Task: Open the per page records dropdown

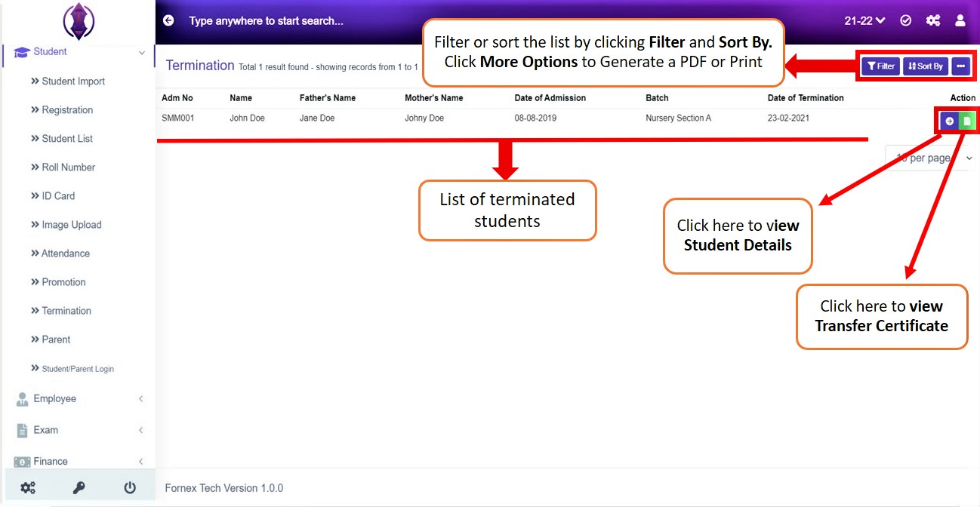Action: (x=929, y=158)
